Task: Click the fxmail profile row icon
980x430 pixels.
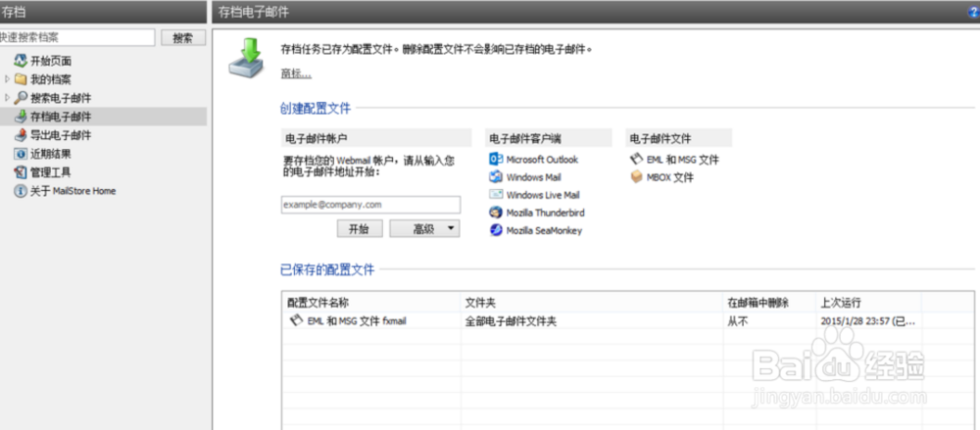Action: point(296,320)
